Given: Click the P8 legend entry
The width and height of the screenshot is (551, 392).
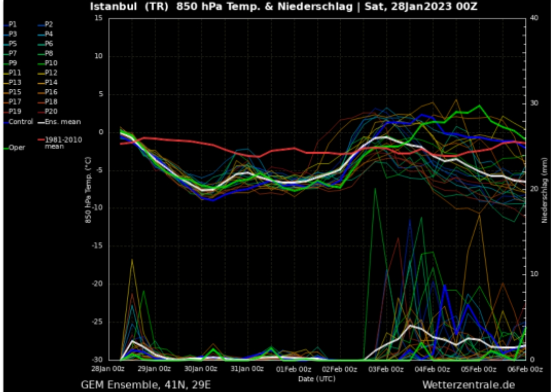Looking at the screenshot, I should click(48, 53).
